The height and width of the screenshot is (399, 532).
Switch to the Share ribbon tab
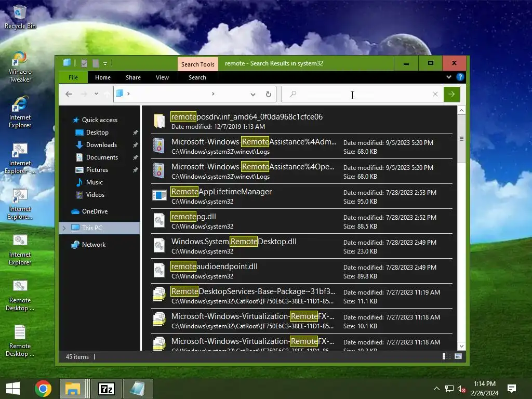133,77
